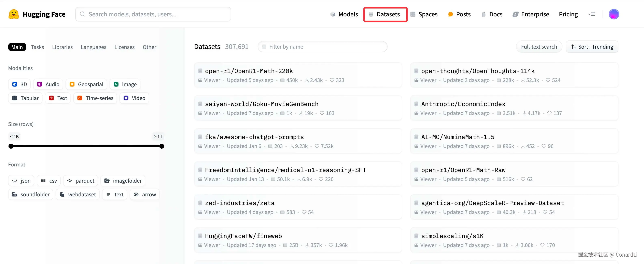Select the Video modality filter

point(134,98)
